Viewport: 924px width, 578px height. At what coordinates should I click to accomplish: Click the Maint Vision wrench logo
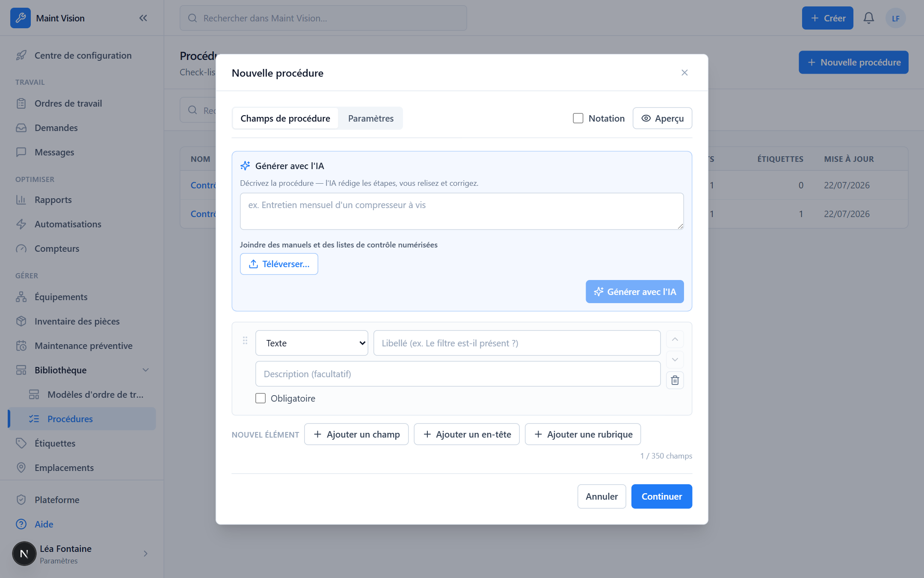pyautogui.click(x=20, y=18)
